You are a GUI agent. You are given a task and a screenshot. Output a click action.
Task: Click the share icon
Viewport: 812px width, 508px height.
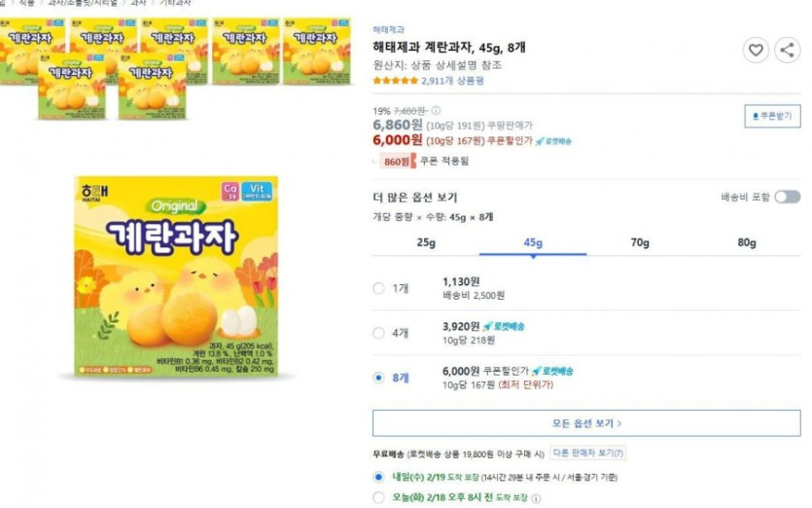[x=787, y=51]
